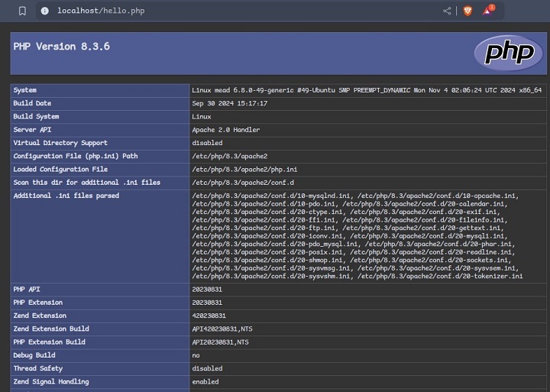Open the Brave Shields lion icon
This screenshot has height=392, width=550.
click(467, 11)
